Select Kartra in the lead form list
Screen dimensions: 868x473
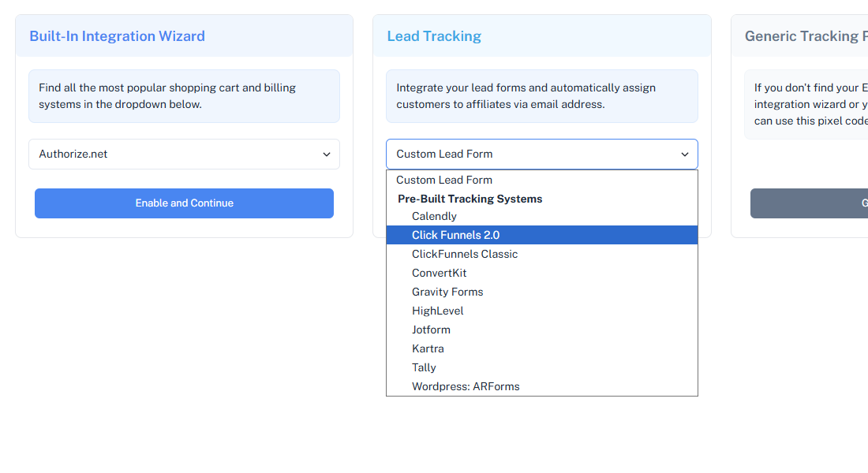point(428,348)
